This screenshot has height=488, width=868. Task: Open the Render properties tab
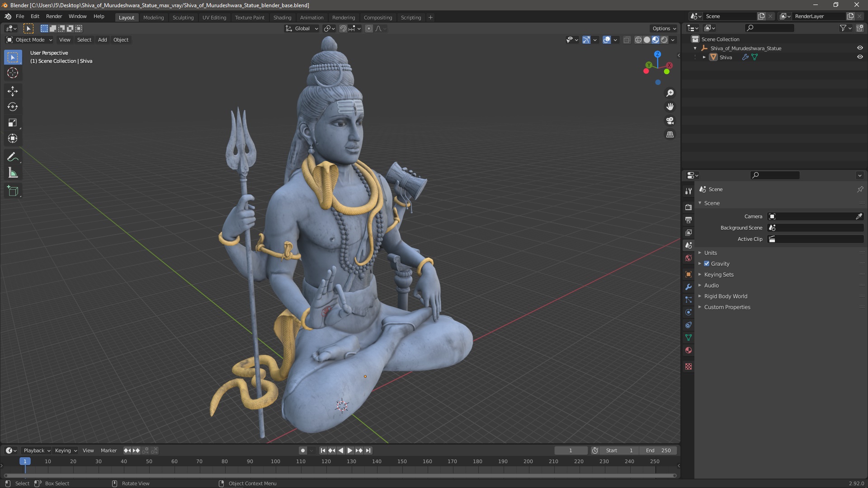689,207
